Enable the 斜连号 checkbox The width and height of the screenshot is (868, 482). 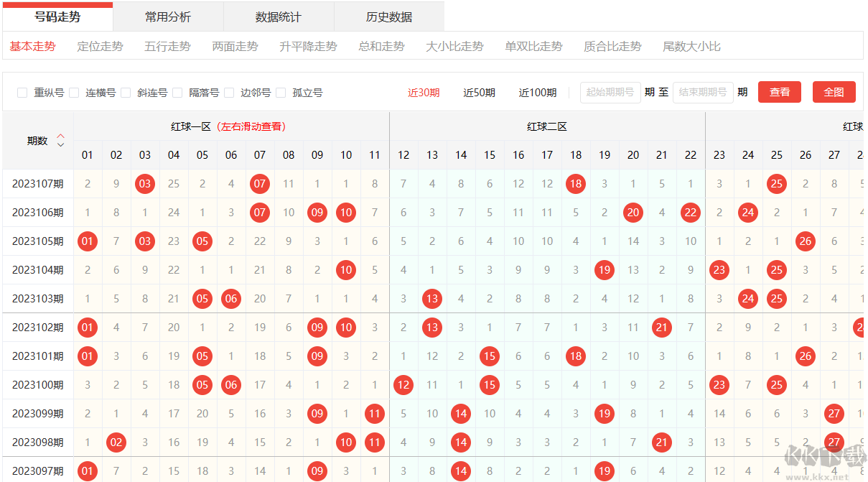click(x=126, y=93)
